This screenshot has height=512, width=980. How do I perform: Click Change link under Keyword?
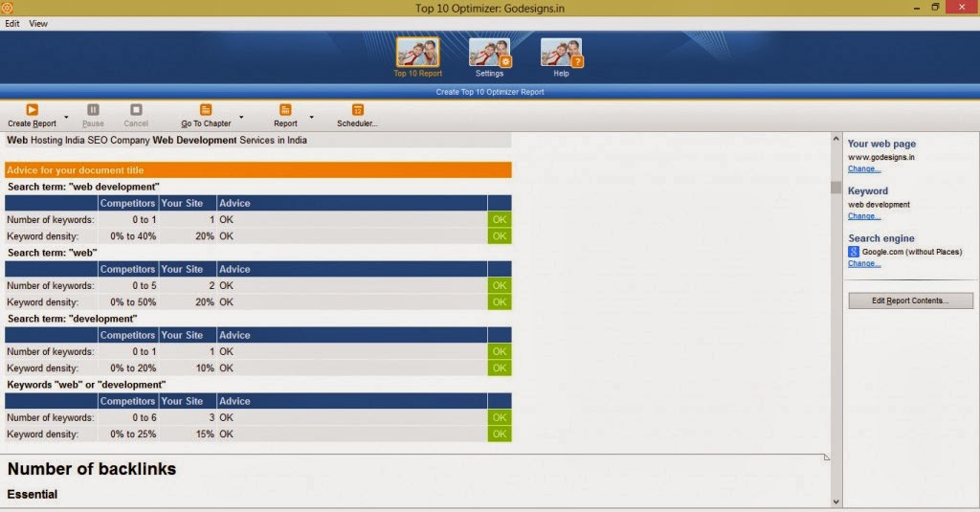point(864,216)
